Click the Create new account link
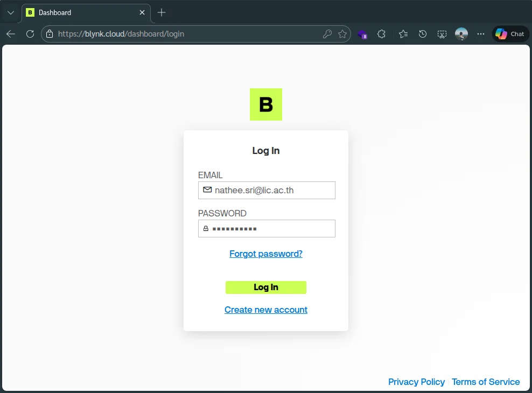Viewport: 532px width, 393px height. [266, 310]
